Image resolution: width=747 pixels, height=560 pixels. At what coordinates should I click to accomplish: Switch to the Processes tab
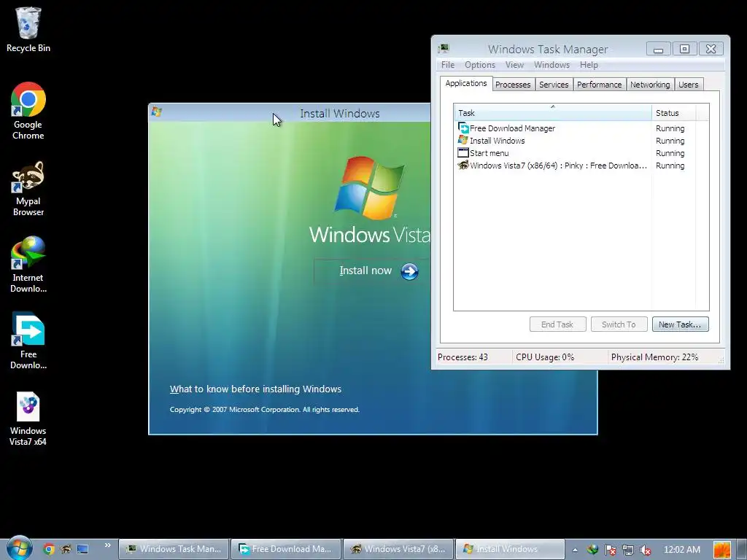[513, 85]
